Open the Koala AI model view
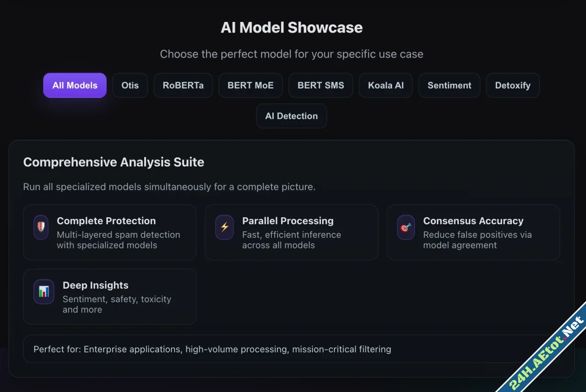 click(385, 85)
